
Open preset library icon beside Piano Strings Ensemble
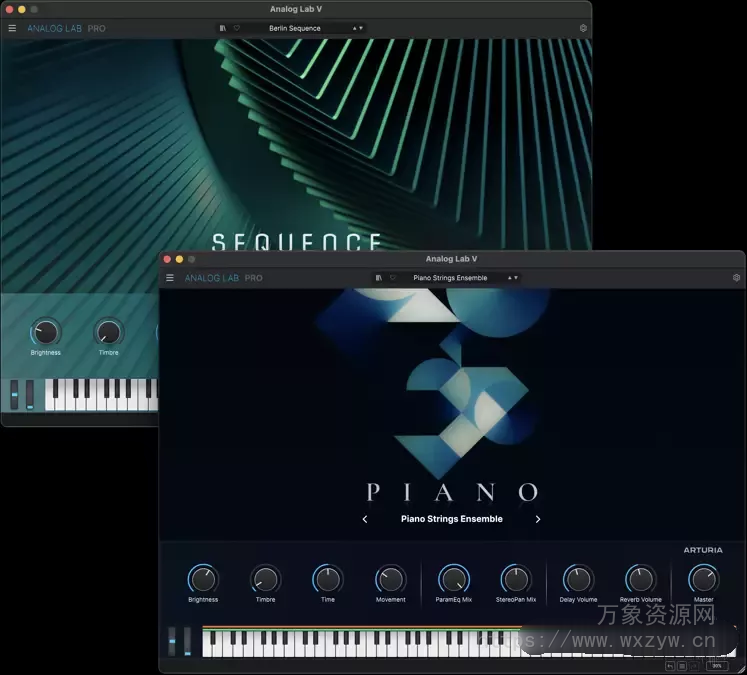coord(378,278)
